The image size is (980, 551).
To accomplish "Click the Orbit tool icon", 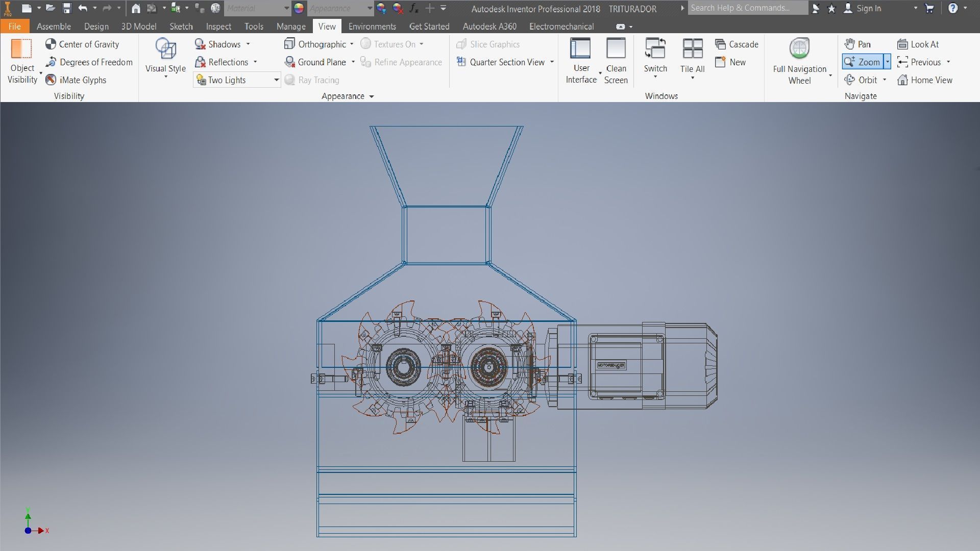I will pos(850,80).
